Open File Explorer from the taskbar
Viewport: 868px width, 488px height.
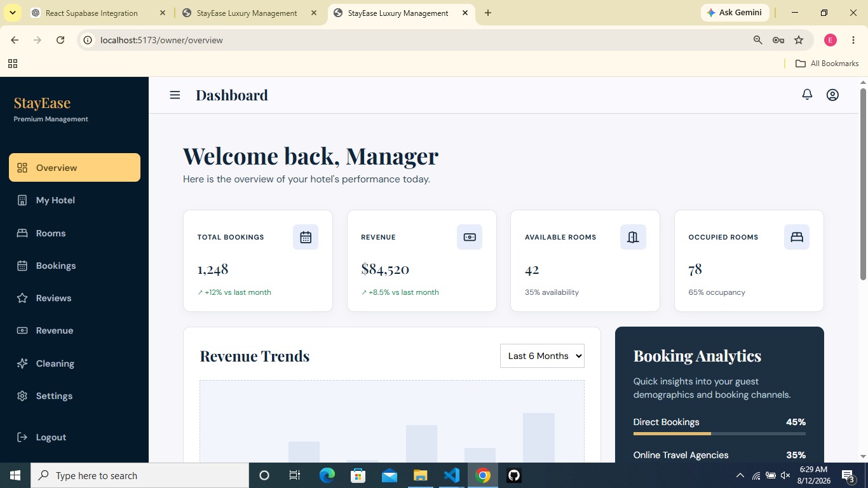pyautogui.click(x=421, y=475)
